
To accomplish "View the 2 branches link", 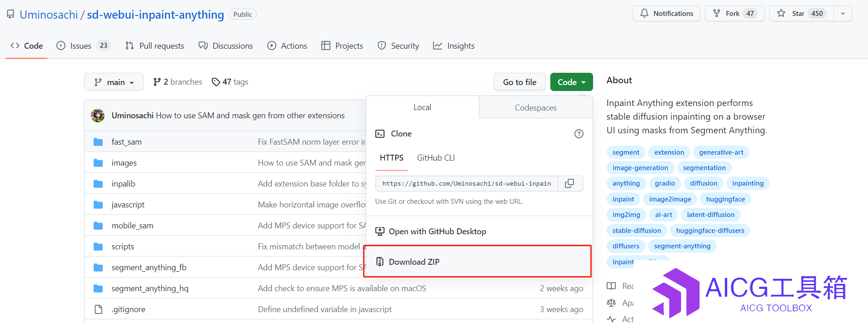I will tap(178, 82).
